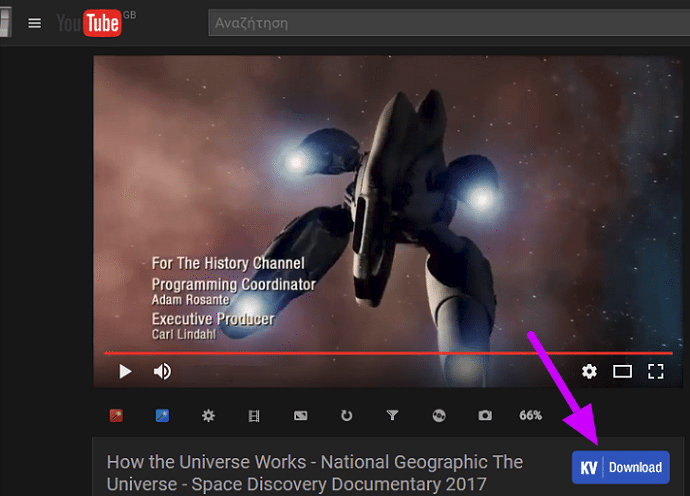Open the extension options gear below the player
This screenshot has height=496, width=690.
pos(208,415)
